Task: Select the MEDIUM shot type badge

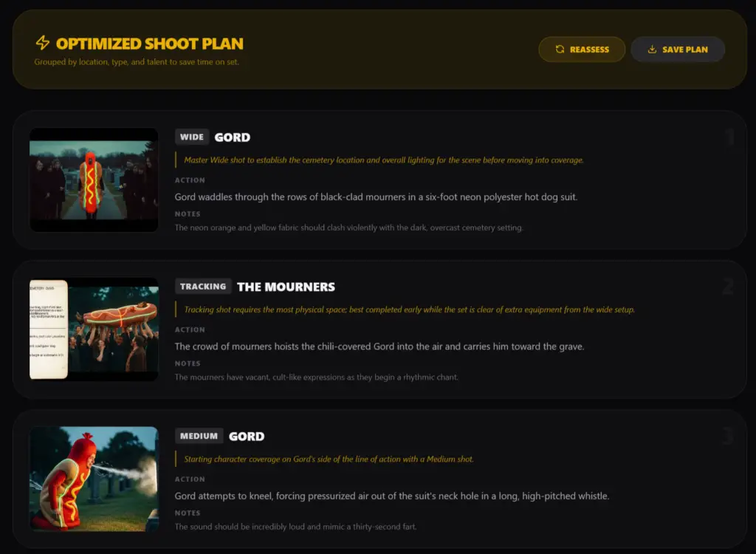Action: (199, 437)
